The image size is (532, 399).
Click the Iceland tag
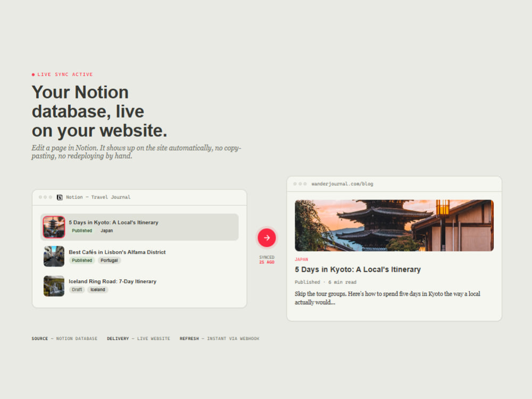point(97,289)
